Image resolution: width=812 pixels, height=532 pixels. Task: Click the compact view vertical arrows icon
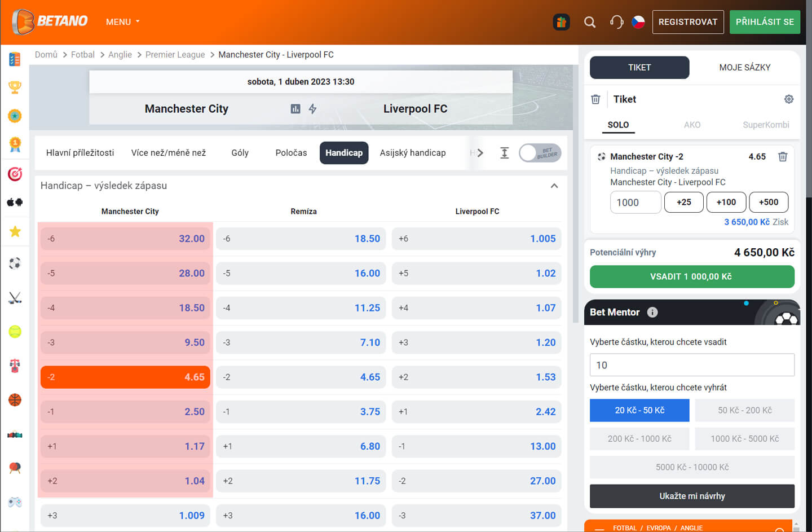505,153
